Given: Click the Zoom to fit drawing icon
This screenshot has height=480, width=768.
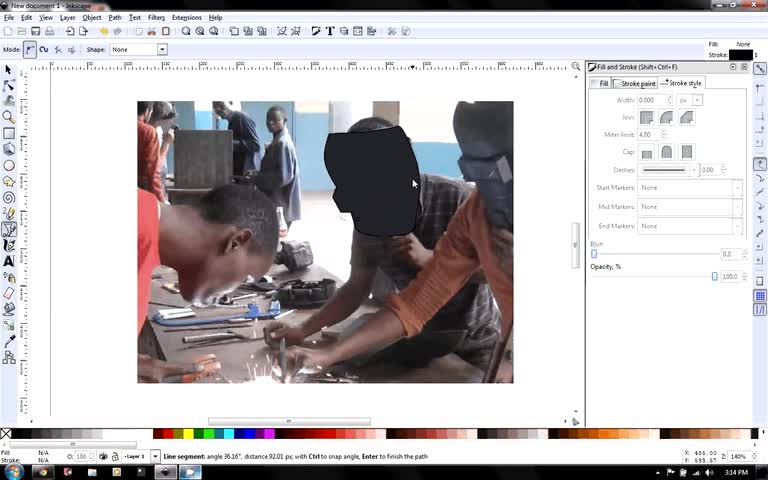Looking at the screenshot, I should click(x=200, y=31).
